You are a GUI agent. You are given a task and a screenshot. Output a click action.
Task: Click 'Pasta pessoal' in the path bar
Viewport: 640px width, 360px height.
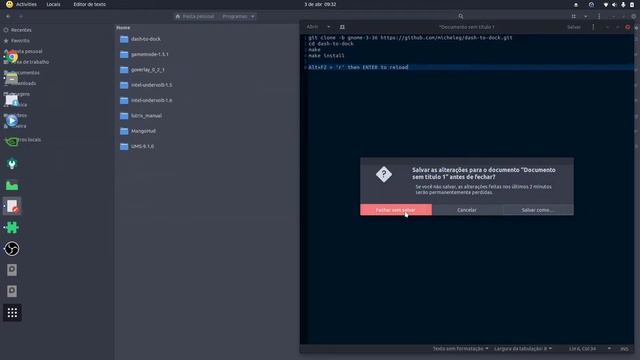tap(195, 16)
